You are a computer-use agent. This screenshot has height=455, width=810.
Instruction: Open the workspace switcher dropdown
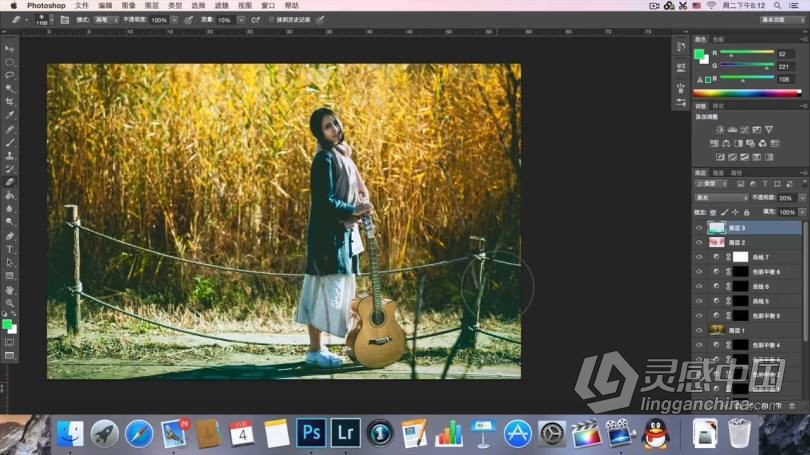[x=782, y=20]
